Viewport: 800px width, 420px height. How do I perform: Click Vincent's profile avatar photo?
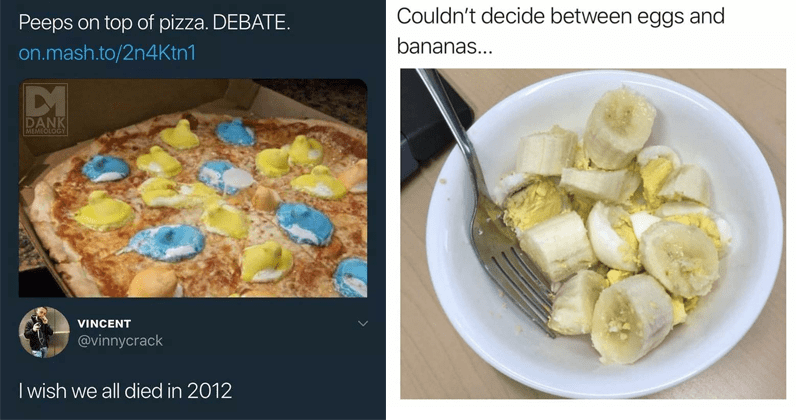tap(44, 332)
